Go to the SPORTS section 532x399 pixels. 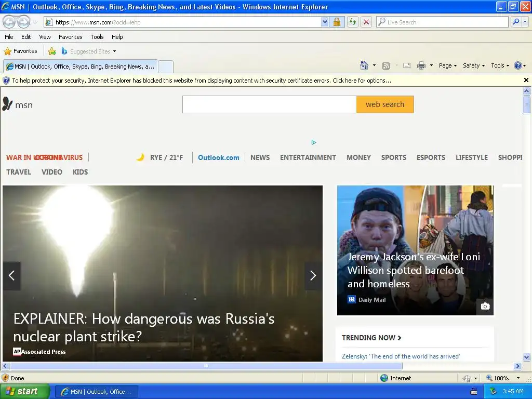pos(394,157)
